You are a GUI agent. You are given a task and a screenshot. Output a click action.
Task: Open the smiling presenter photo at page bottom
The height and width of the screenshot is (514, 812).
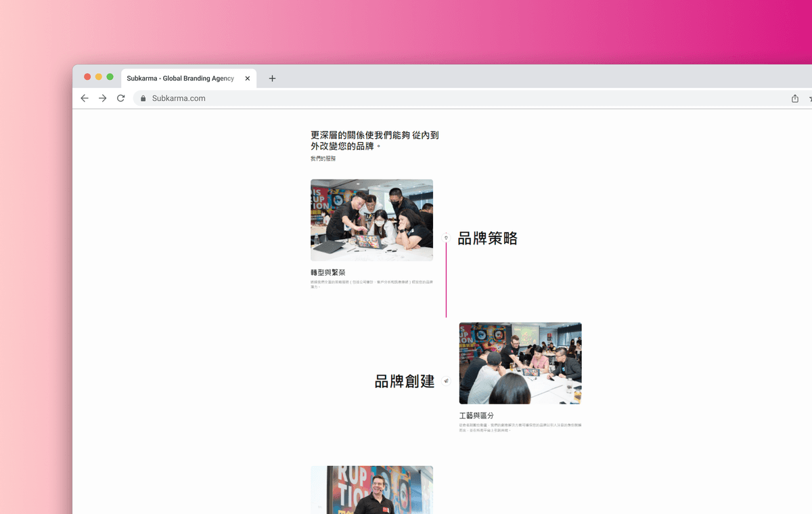coord(371,490)
